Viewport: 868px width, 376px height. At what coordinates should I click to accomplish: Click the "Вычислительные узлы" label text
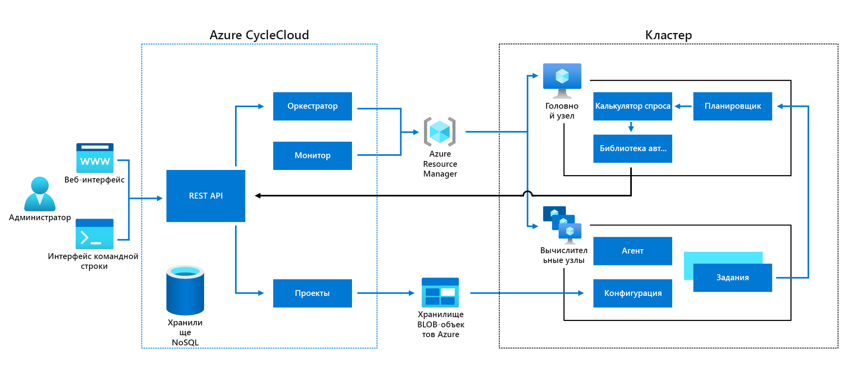[x=564, y=255]
